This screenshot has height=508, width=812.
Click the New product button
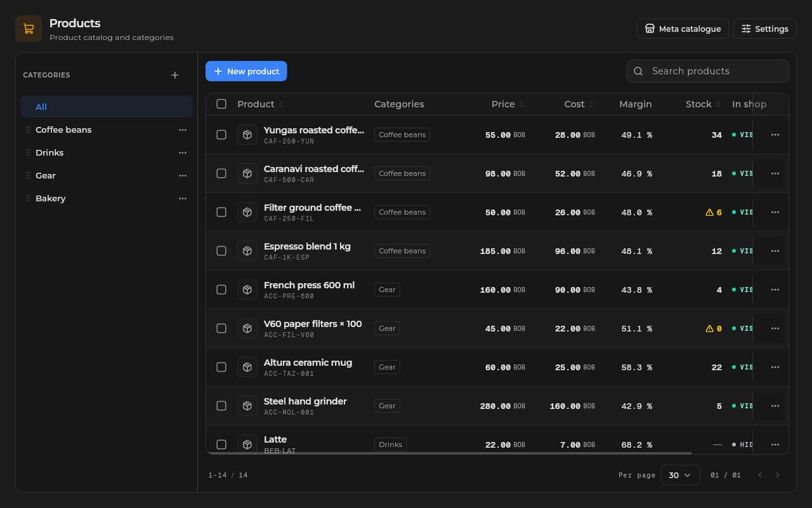pos(246,71)
